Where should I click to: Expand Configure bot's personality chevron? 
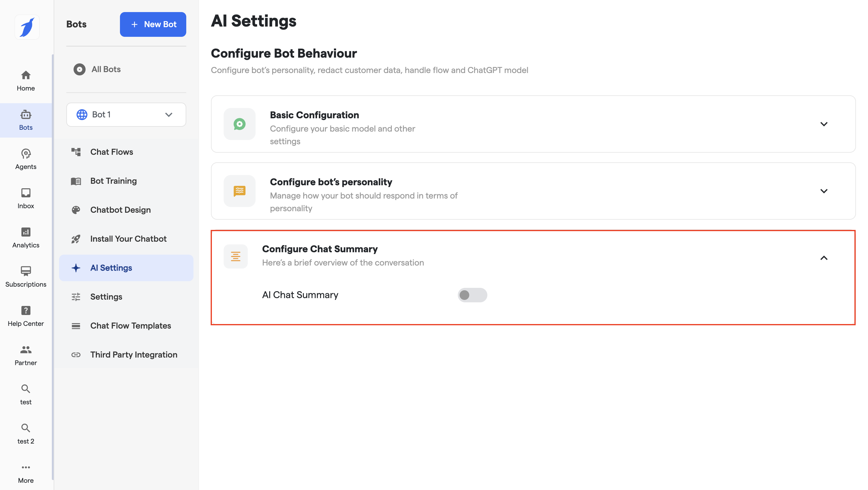pyautogui.click(x=823, y=191)
